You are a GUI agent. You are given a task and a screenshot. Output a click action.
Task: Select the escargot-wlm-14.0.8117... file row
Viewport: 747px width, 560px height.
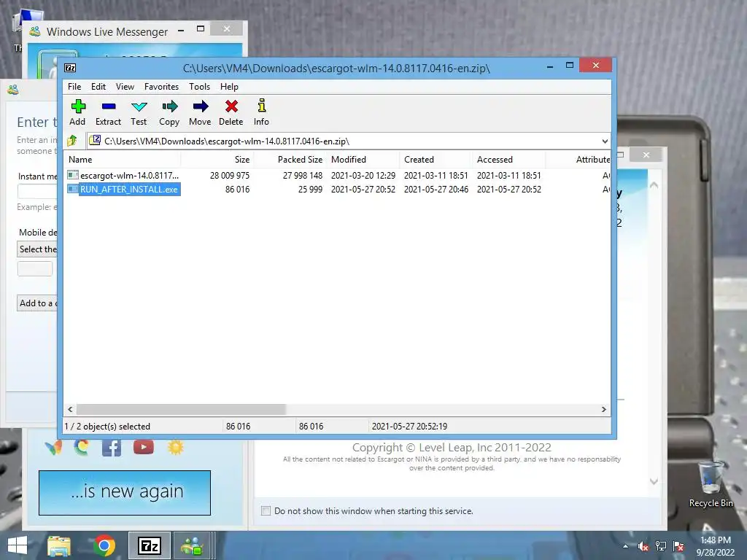pyautogui.click(x=337, y=175)
